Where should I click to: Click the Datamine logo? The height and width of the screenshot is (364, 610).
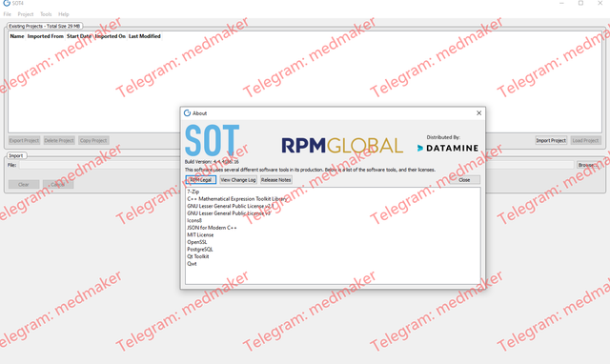point(448,148)
